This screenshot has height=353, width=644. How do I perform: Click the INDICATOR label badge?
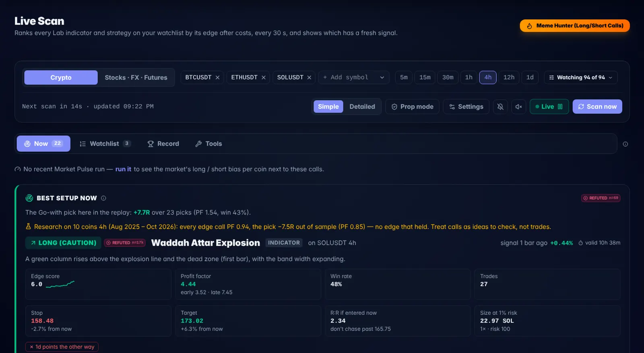point(284,243)
